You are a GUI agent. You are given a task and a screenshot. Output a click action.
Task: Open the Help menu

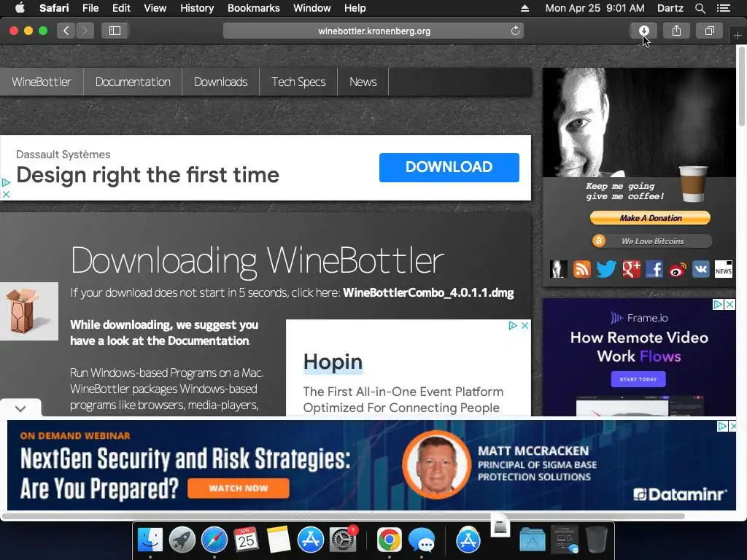(x=355, y=8)
